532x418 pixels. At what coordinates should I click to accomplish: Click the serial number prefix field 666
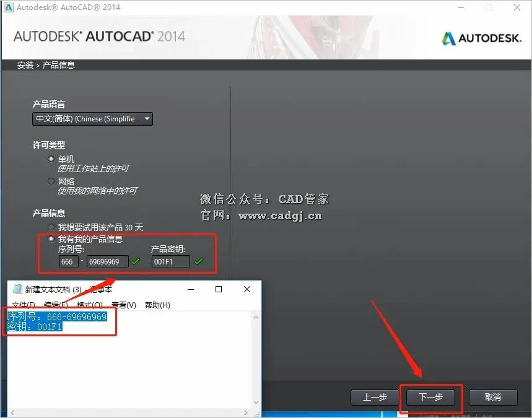pos(68,261)
